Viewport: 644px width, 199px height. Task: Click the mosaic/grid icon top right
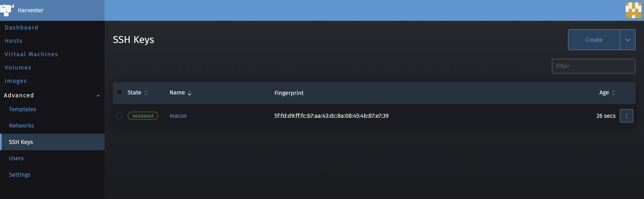634,10
